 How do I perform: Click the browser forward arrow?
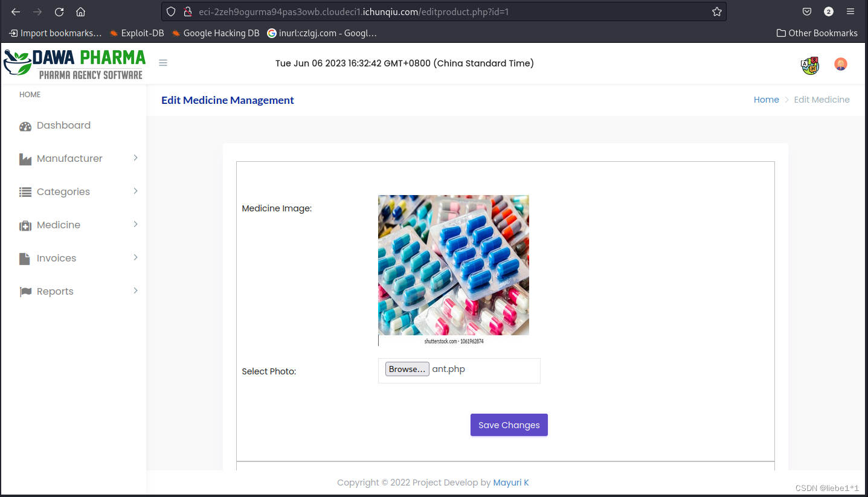[37, 11]
